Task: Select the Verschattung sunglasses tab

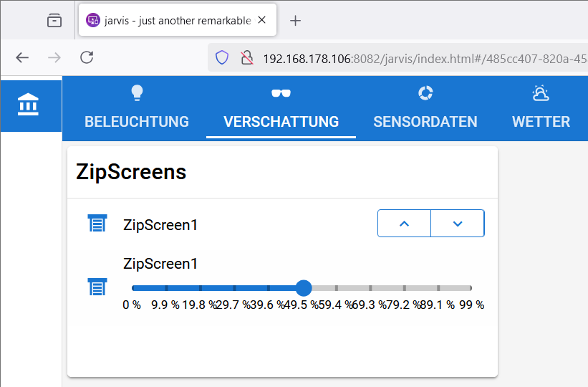Action: pos(281,108)
